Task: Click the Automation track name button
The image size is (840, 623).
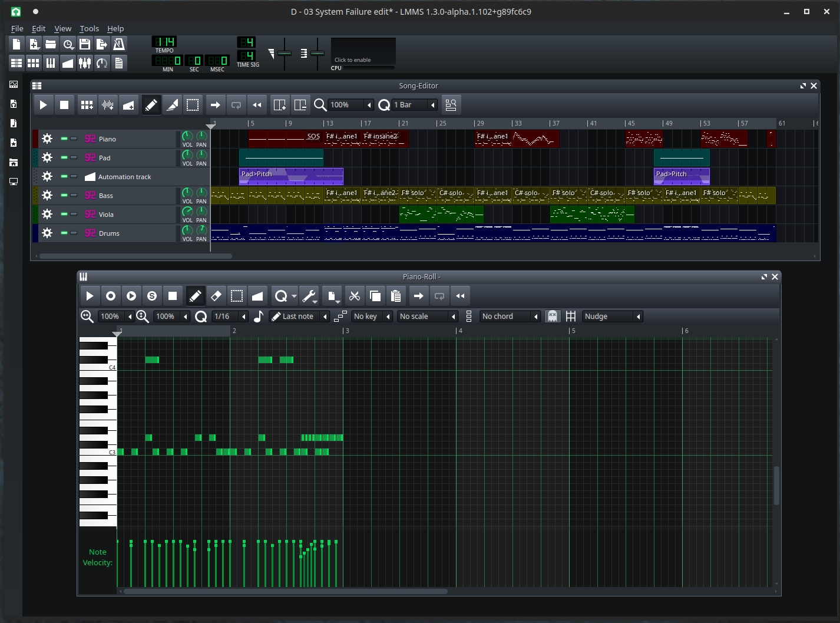Action: 124,177
